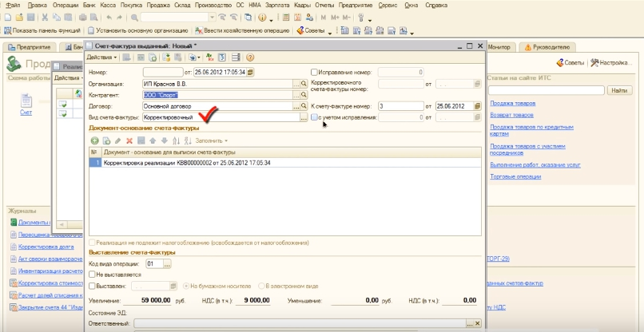Click the Найти search button
Viewport: 644px width, 332px height.
(618, 91)
